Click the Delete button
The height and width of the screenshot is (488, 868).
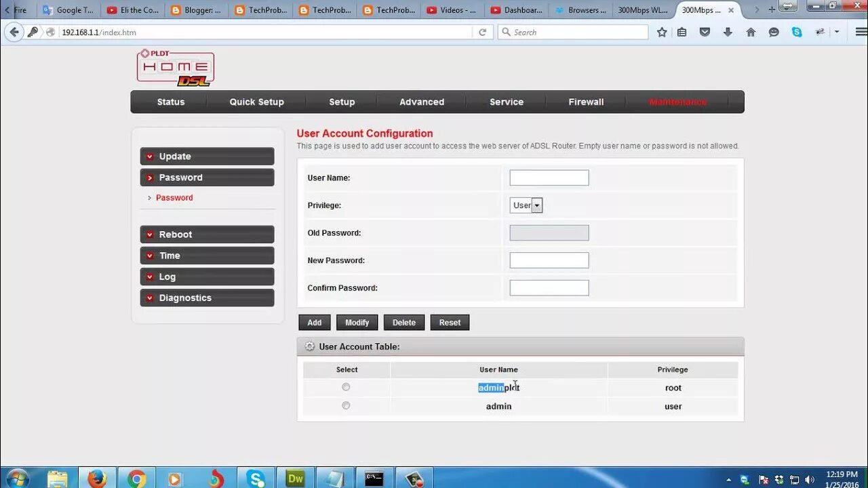[404, 323]
